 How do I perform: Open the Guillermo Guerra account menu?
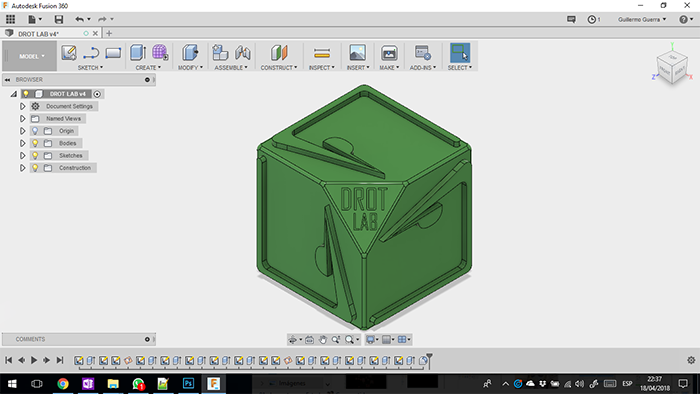642,19
